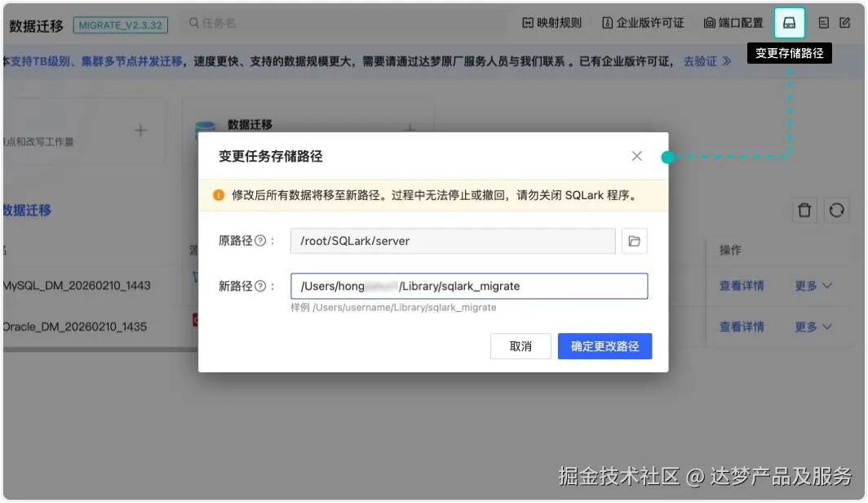Click the change storage path icon
The height and width of the screenshot is (503, 868).
tap(790, 23)
